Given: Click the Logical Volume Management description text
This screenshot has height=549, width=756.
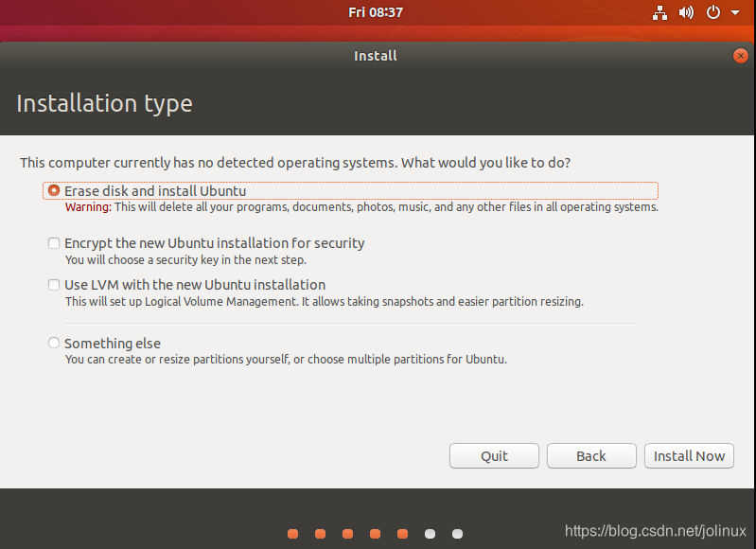Looking at the screenshot, I should point(324,302).
